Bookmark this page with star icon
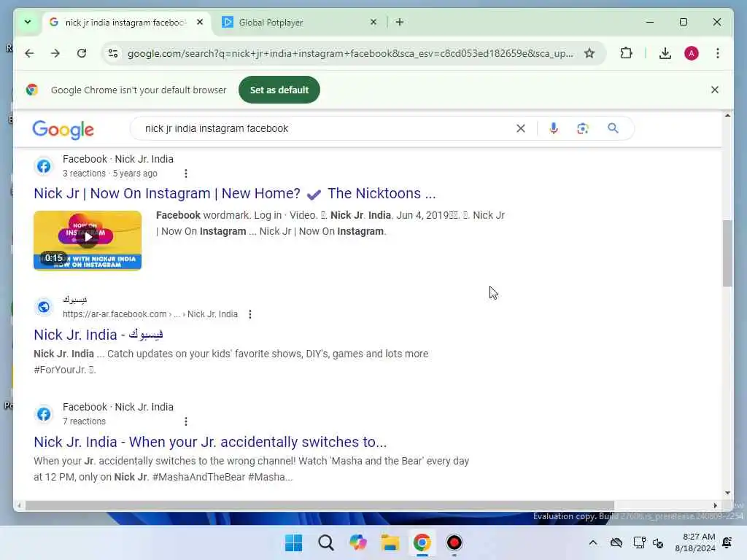 click(589, 53)
